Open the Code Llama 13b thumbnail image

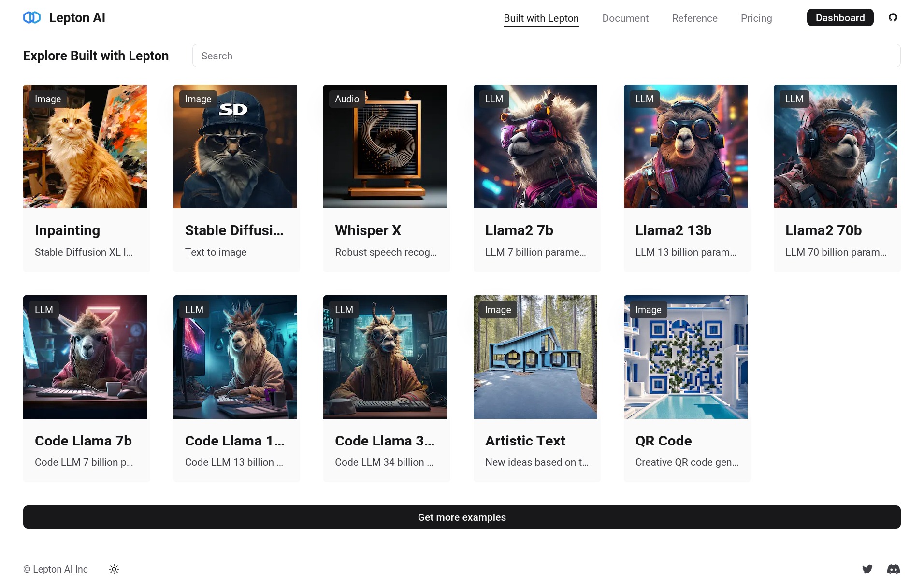pyautogui.click(x=235, y=357)
